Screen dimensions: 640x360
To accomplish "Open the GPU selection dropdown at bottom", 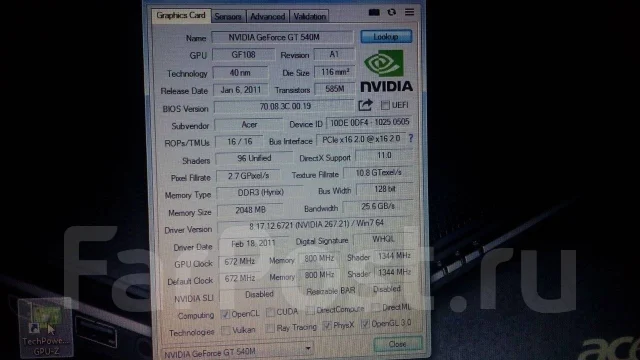I will click(x=238, y=351).
